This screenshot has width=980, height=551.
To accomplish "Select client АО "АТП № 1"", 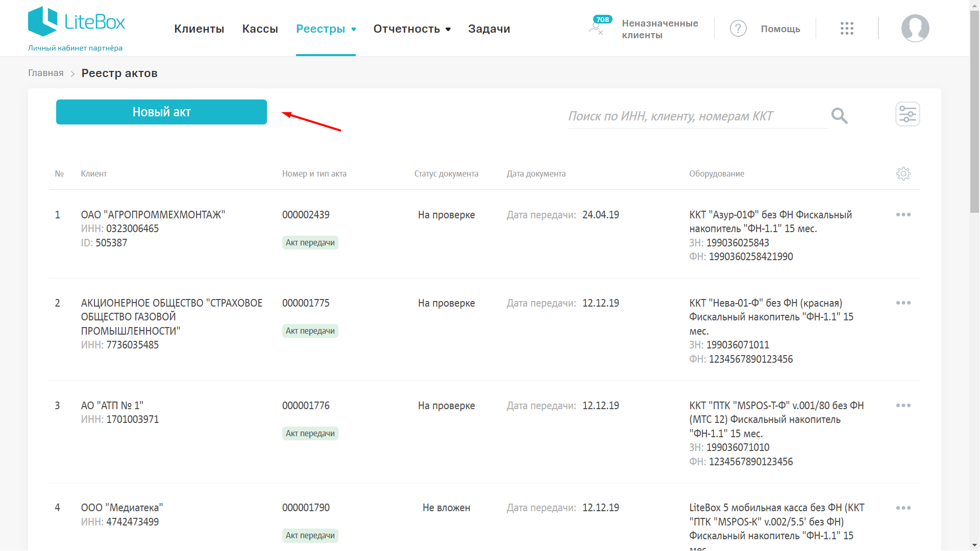I will click(112, 406).
